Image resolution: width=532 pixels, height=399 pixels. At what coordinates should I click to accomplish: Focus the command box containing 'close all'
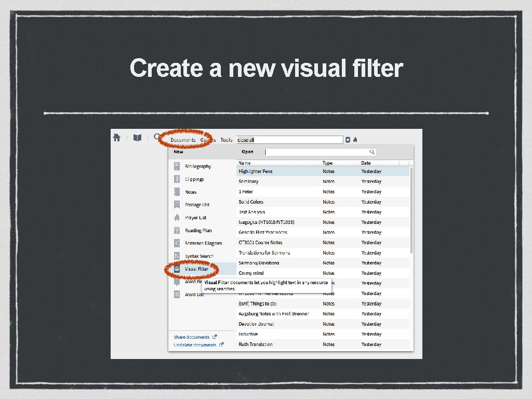click(290, 140)
